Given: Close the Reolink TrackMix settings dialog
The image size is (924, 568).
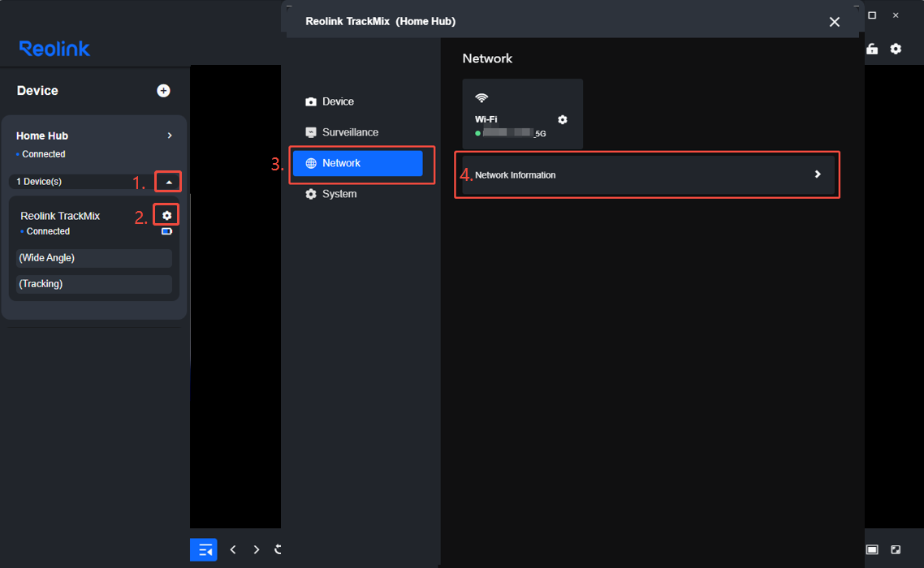Looking at the screenshot, I should click(x=835, y=22).
